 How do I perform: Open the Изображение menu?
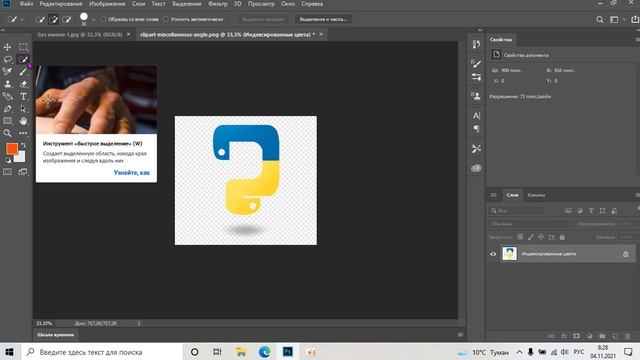(x=107, y=4)
